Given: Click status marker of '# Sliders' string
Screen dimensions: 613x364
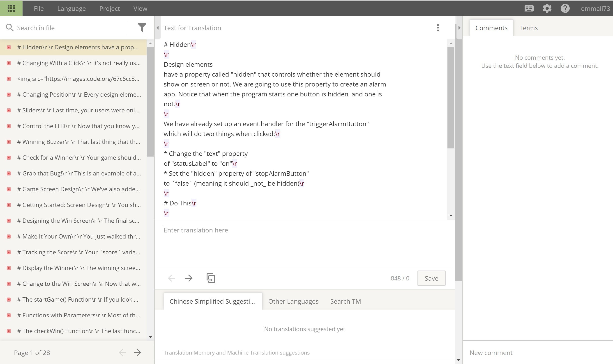Looking at the screenshot, I should click(9, 110).
